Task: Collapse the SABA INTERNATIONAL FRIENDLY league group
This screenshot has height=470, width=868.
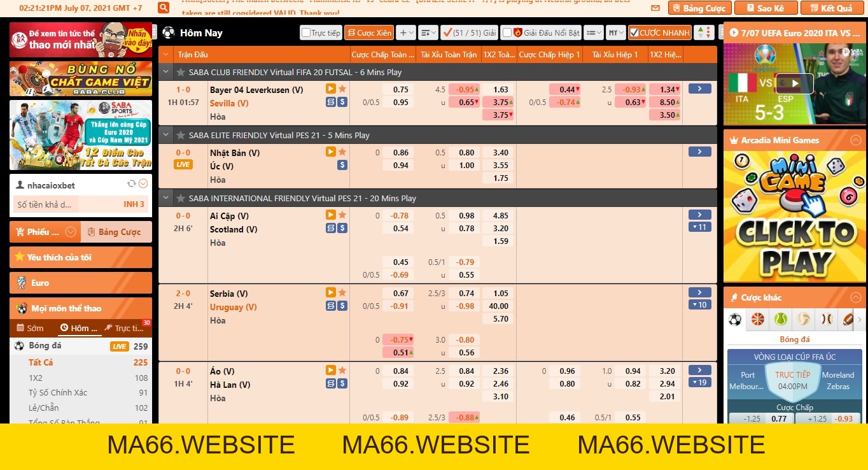Action: pyautogui.click(x=167, y=199)
